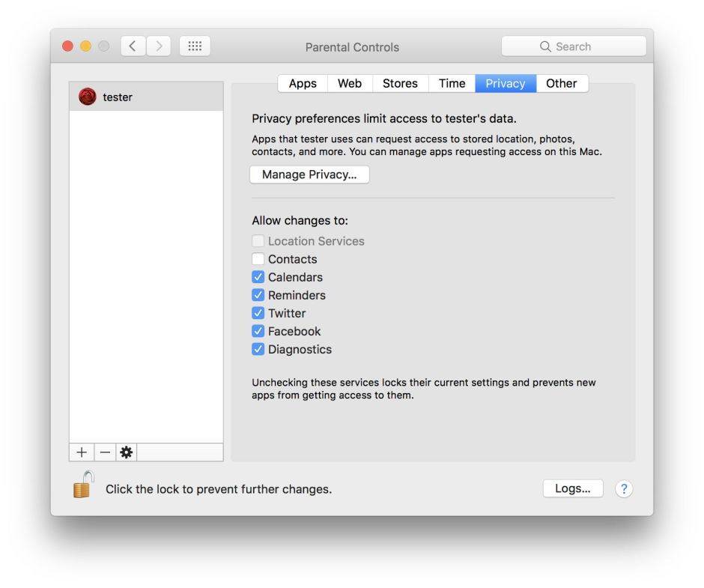Go back with the left chevron
704x588 pixels.
[x=133, y=46]
